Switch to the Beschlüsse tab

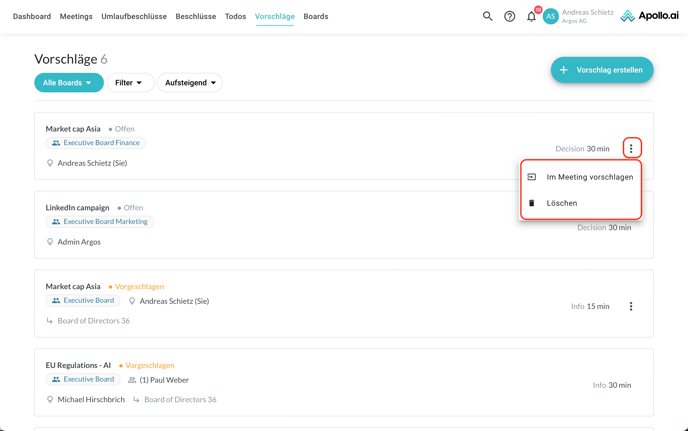[196, 16]
